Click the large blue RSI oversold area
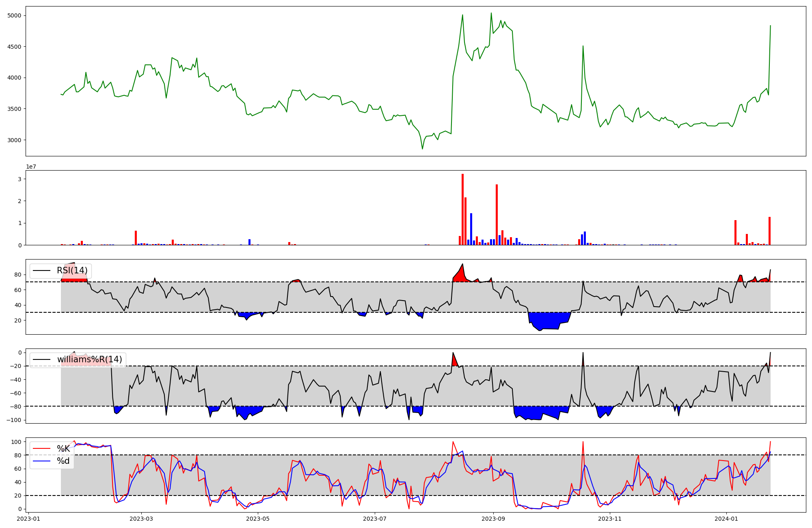The height and width of the screenshot is (528, 812). [x=548, y=320]
